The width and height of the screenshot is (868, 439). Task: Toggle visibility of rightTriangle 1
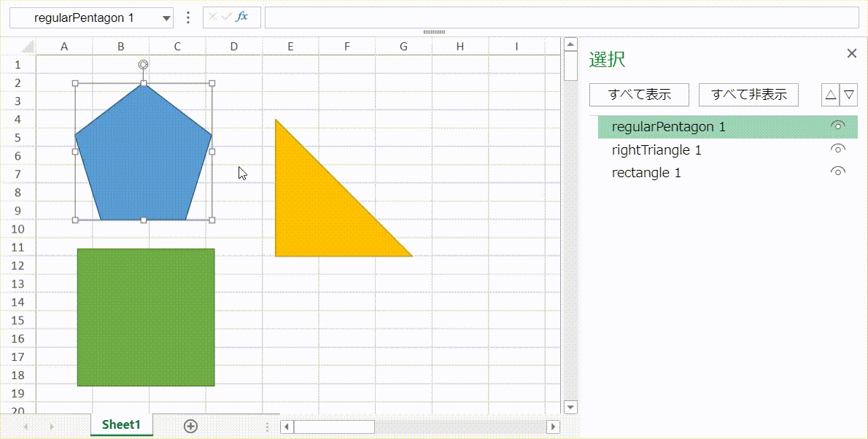838,149
